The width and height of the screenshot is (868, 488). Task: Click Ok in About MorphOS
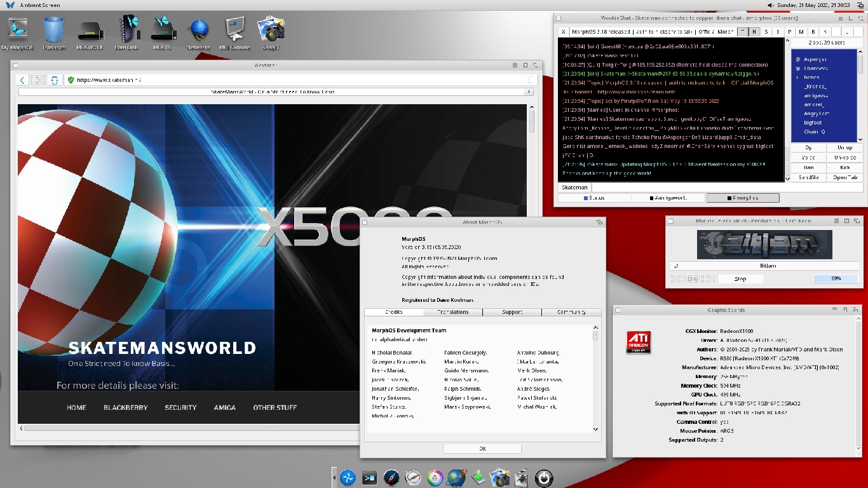click(x=482, y=449)
